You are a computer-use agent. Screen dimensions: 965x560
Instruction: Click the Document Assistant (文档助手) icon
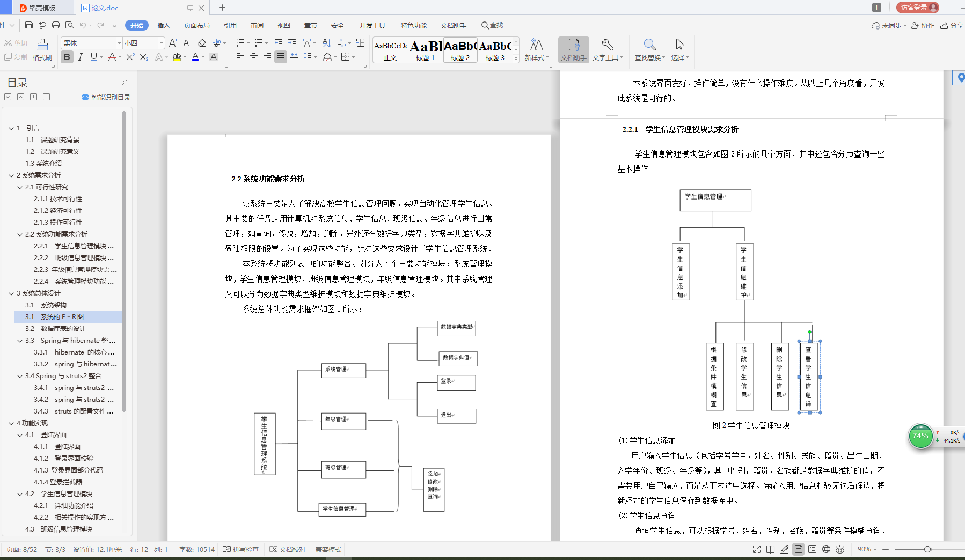point(574,49)
